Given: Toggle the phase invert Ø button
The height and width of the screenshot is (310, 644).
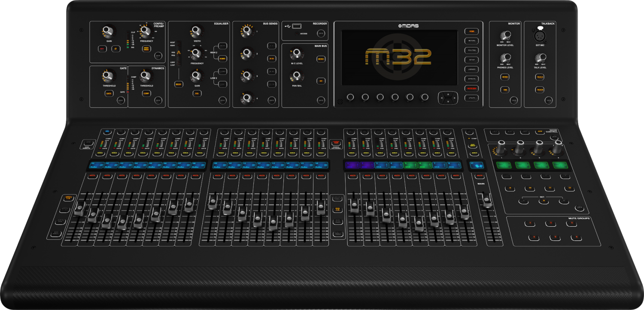Looking at the screenshot, I should tap(115, 49).
